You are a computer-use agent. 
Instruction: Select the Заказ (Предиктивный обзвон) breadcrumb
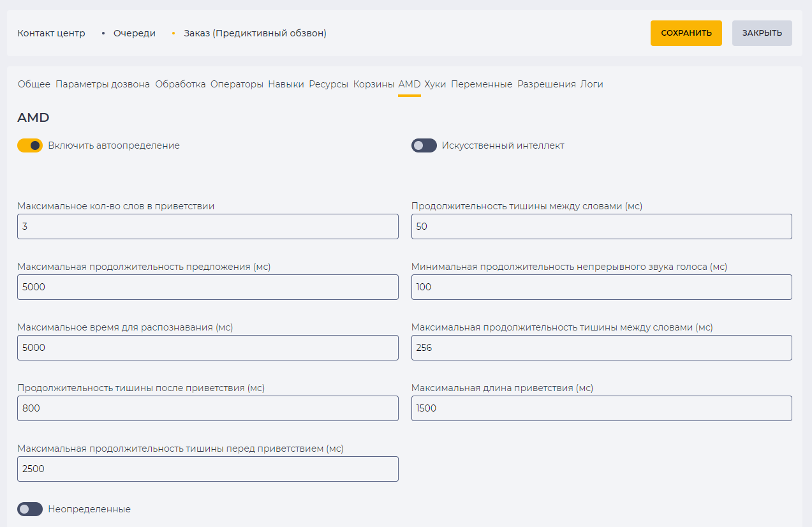click(255, 33)
